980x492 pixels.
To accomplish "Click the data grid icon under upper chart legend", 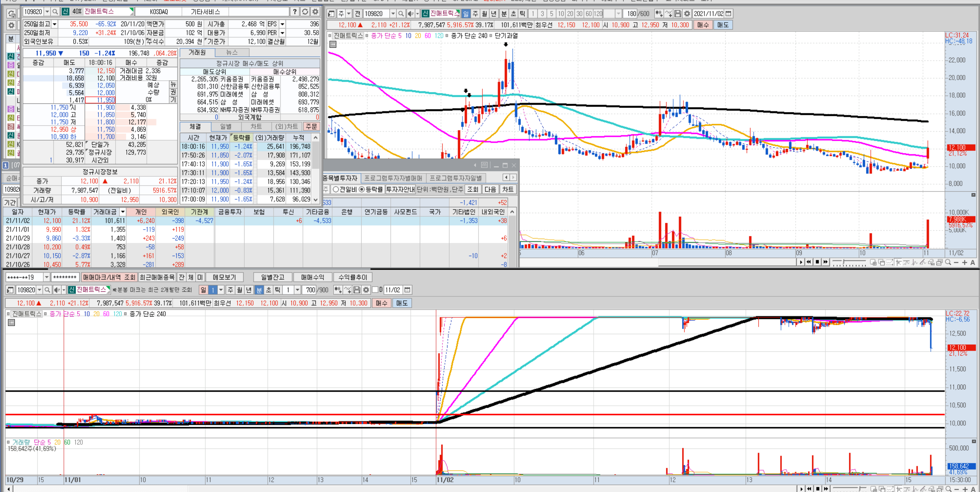I will 333,45.
